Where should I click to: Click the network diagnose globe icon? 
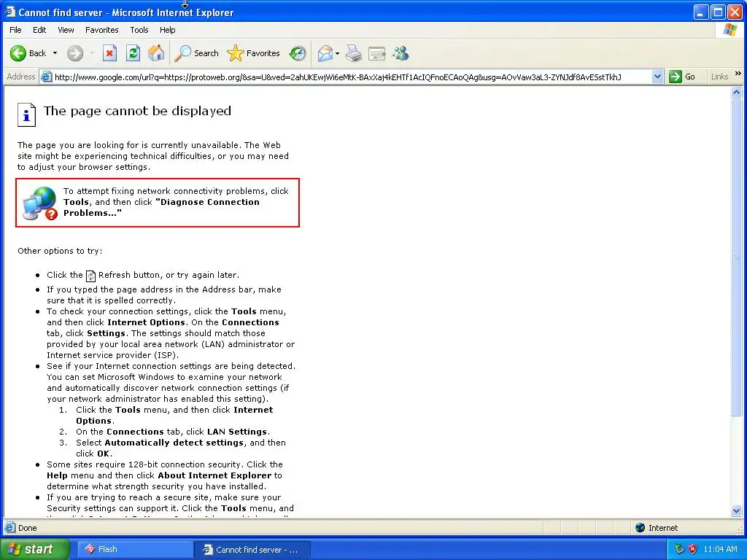point(40,203)
